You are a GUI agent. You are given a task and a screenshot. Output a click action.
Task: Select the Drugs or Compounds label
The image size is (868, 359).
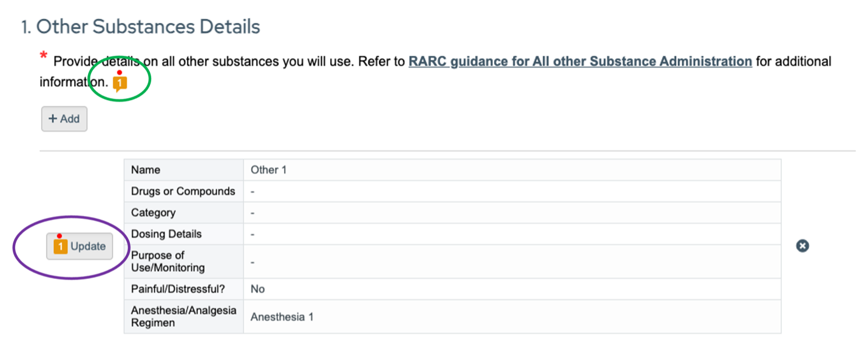pos(183,191)
